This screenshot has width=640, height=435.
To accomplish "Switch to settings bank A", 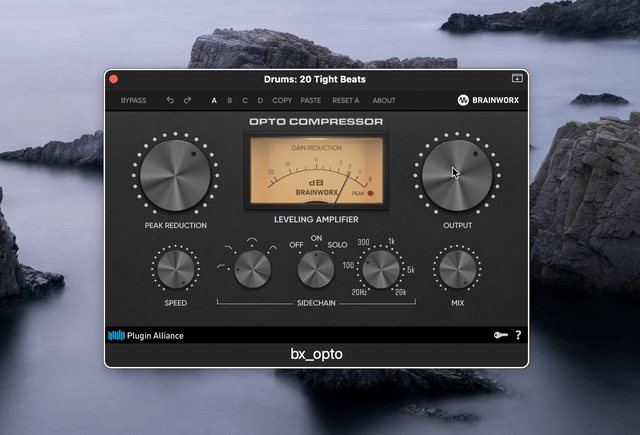I will (x=214, y=100).
